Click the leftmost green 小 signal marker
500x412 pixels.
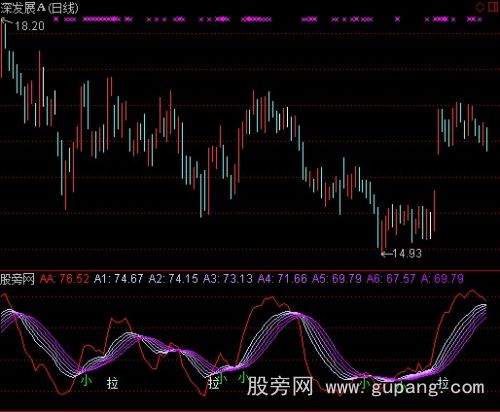point(86,380)
